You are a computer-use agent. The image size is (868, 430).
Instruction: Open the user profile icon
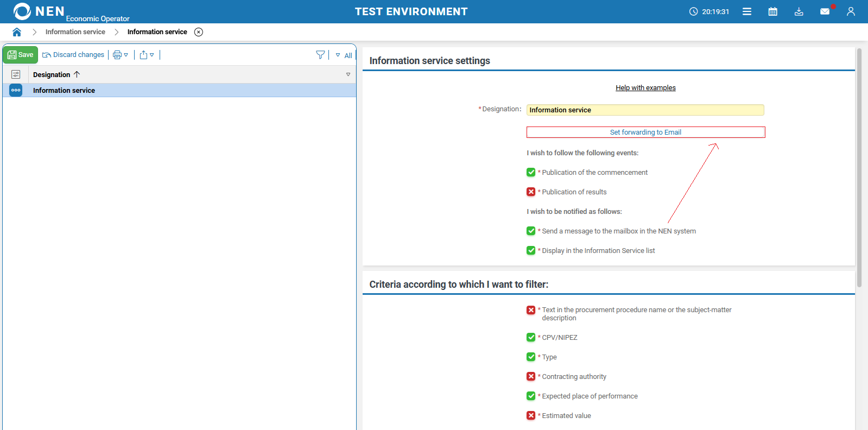(x=851, y=11)
